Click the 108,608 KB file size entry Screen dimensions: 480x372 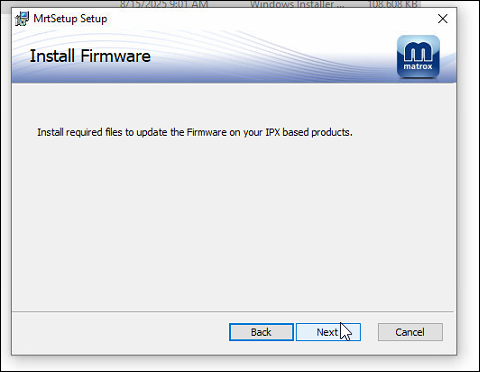pyautogui.click(x=392, y=4)
